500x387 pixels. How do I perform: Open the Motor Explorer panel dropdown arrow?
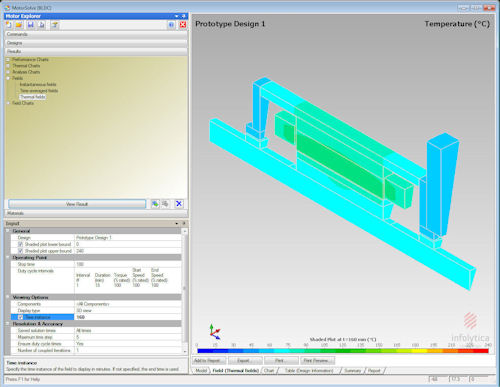pyautogui.click(x=177, y=16)
